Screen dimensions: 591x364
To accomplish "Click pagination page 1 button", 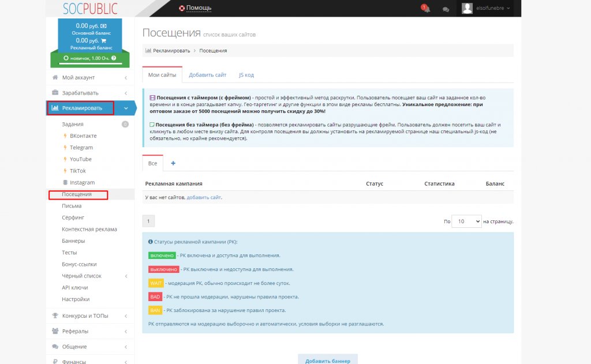I will tap(148, 221).
